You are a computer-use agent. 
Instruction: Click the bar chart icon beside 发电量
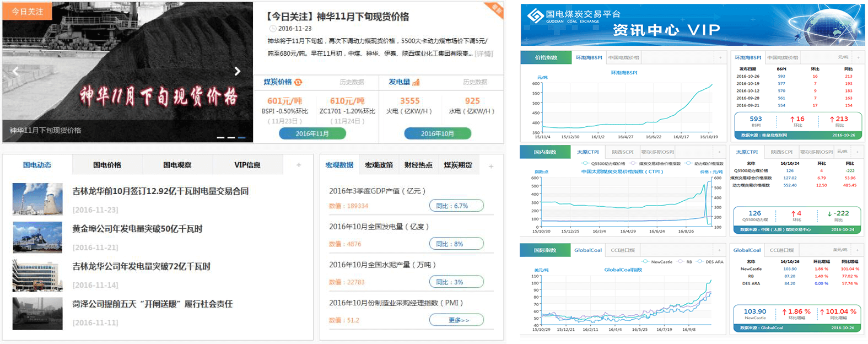click(416, 82)
